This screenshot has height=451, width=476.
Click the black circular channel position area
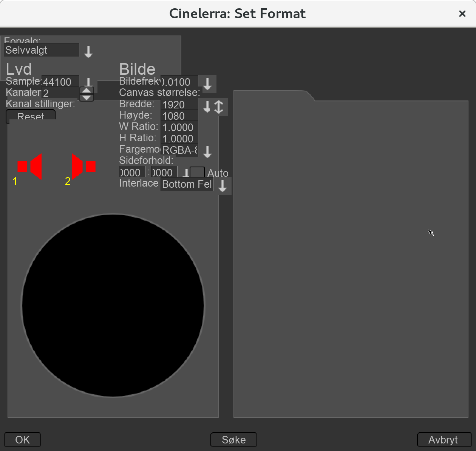pyautogui.click(x=113, y=306)
